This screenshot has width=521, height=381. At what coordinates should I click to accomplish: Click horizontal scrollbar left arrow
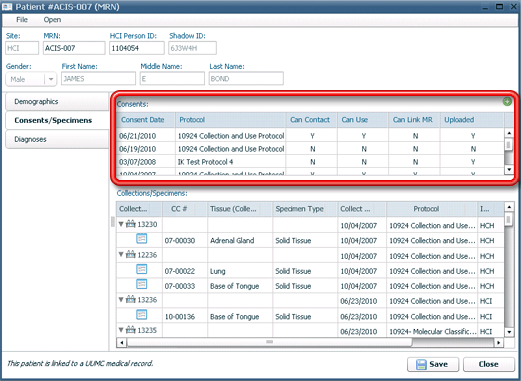click(x=122, y=342)
